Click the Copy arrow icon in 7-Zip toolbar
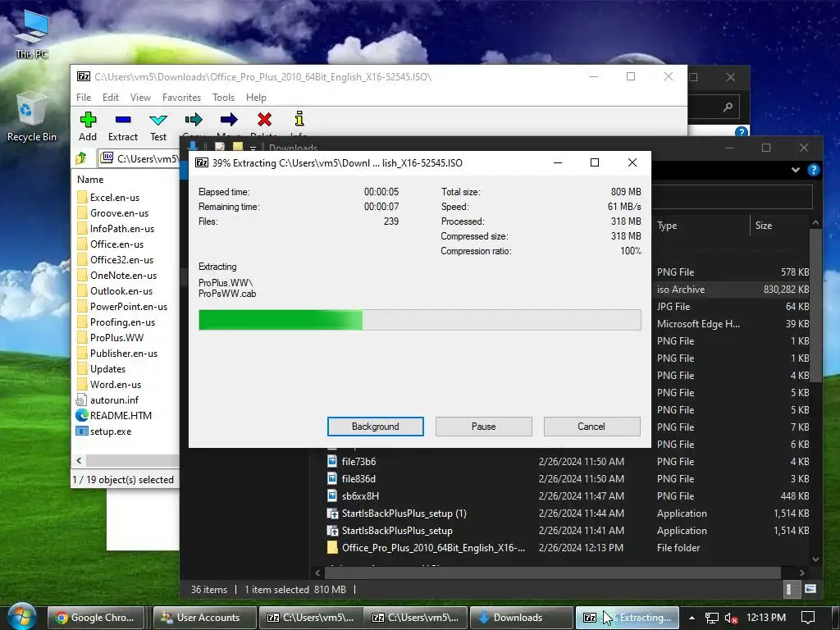840x630 pixels. [x=194, y=120]
